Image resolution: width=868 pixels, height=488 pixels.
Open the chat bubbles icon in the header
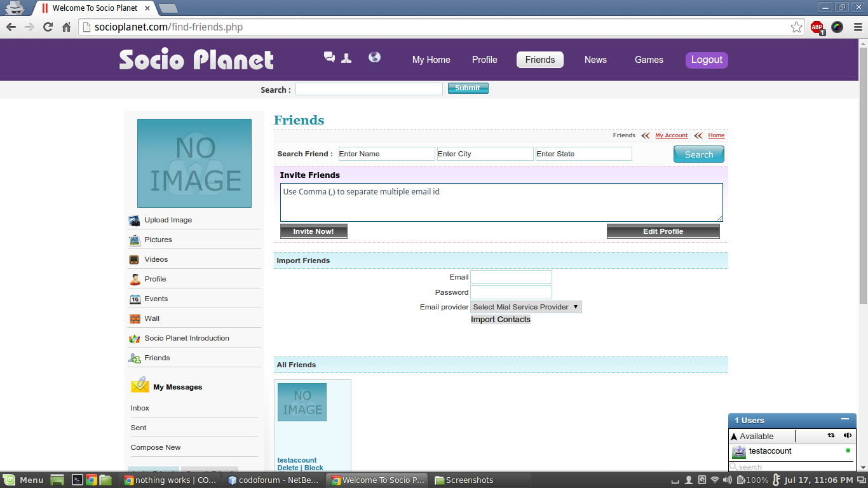pos(329,57)
